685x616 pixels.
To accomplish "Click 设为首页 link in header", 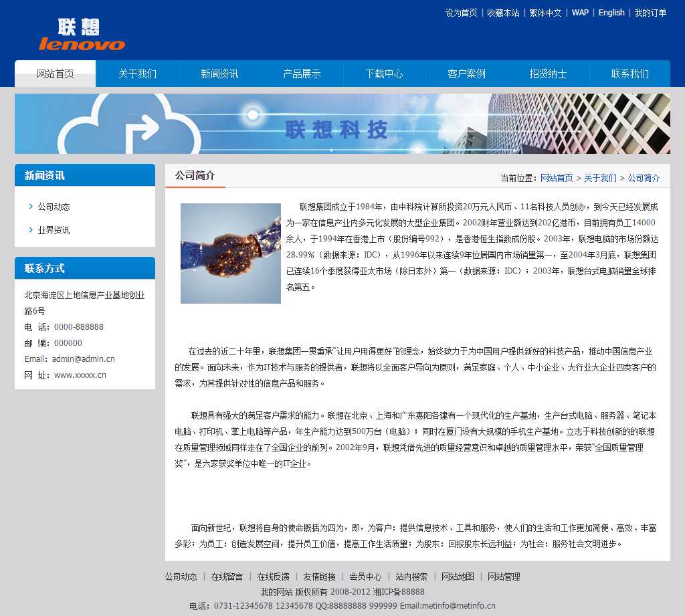I will click(462, 13).
